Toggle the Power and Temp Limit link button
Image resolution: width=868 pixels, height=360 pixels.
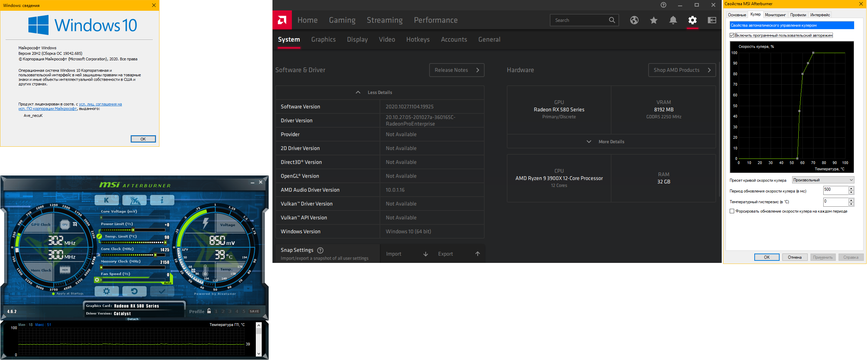[99, 236]
